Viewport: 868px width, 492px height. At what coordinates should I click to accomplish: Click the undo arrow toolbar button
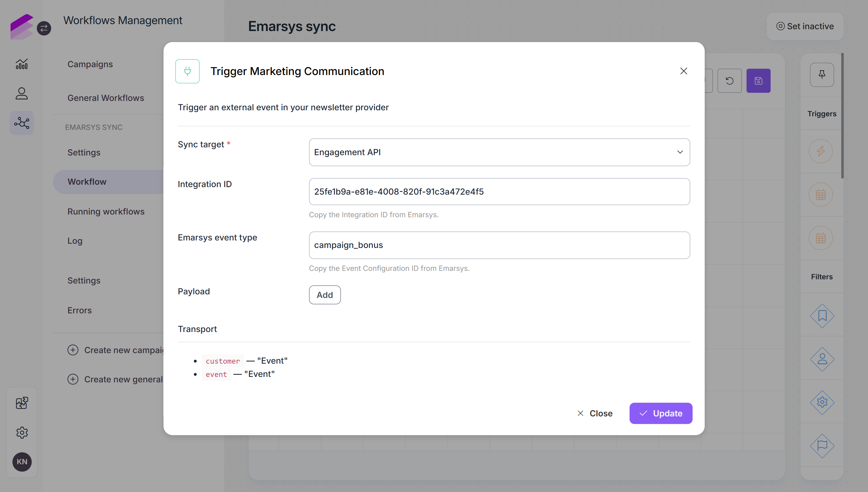point(729,81)
